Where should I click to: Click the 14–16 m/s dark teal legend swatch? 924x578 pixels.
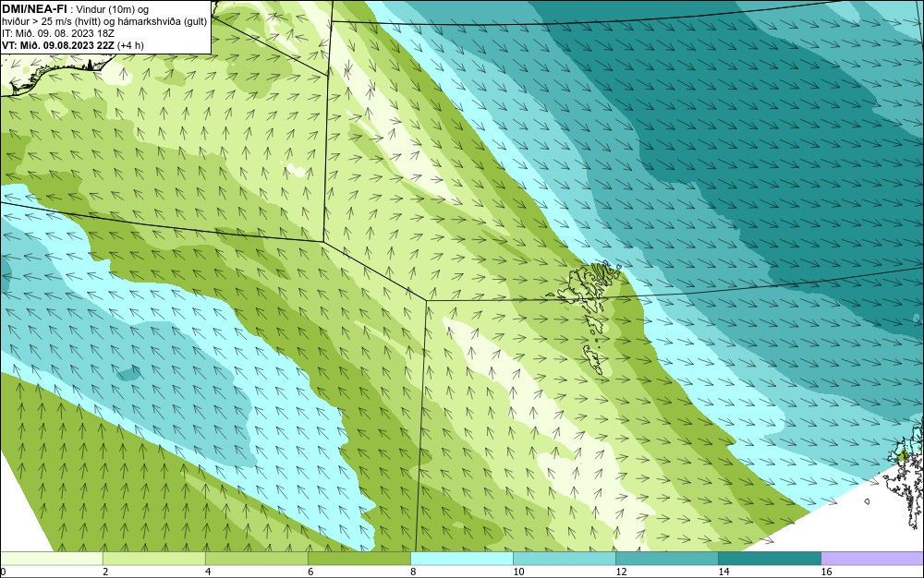pos(769,559)
